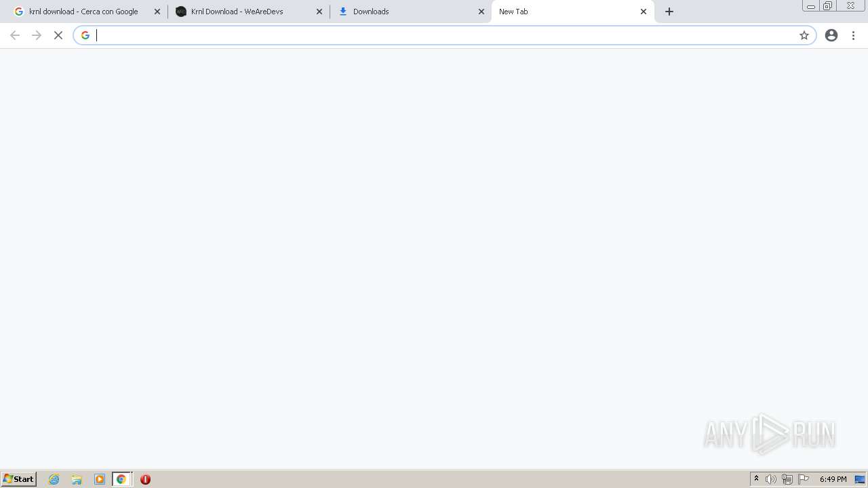Open Windows Media Player from taskbar
Image resolution: width=868 pixels, height=488 pixels.
[100, 479]
